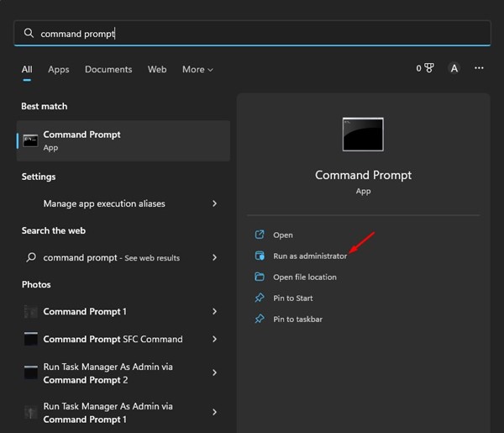Click the Run as administrator shield icon
The image size is (504, 433).
pos(260,256)
